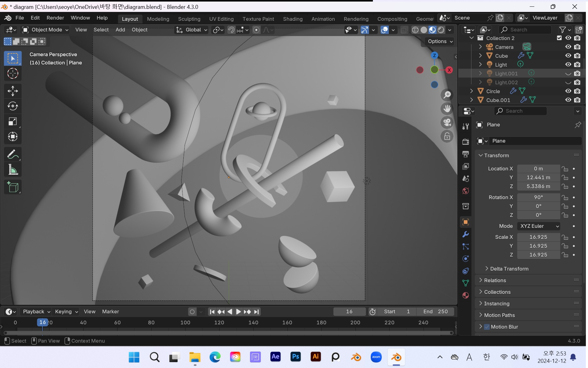Open the timeline Marker menu

pyautogui.click(x=110, y=312)
